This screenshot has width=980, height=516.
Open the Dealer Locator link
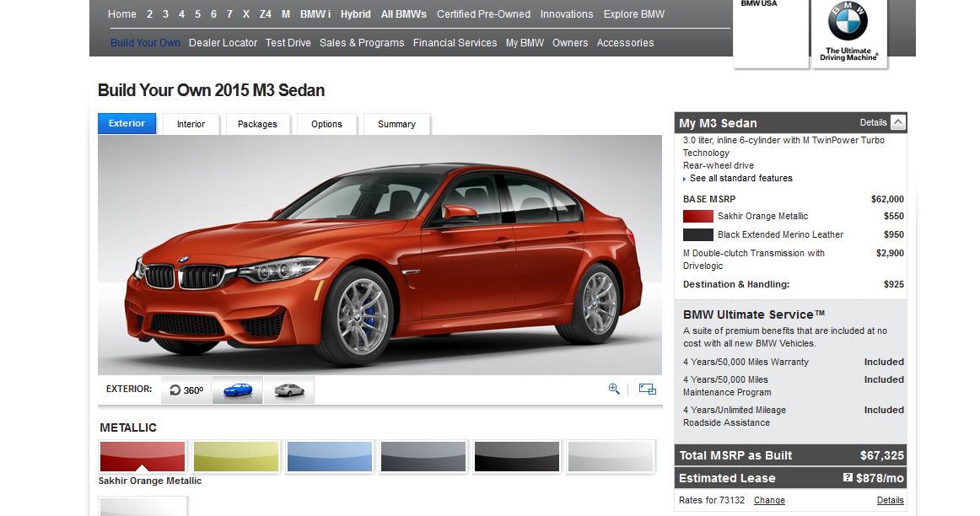point(223,43)
